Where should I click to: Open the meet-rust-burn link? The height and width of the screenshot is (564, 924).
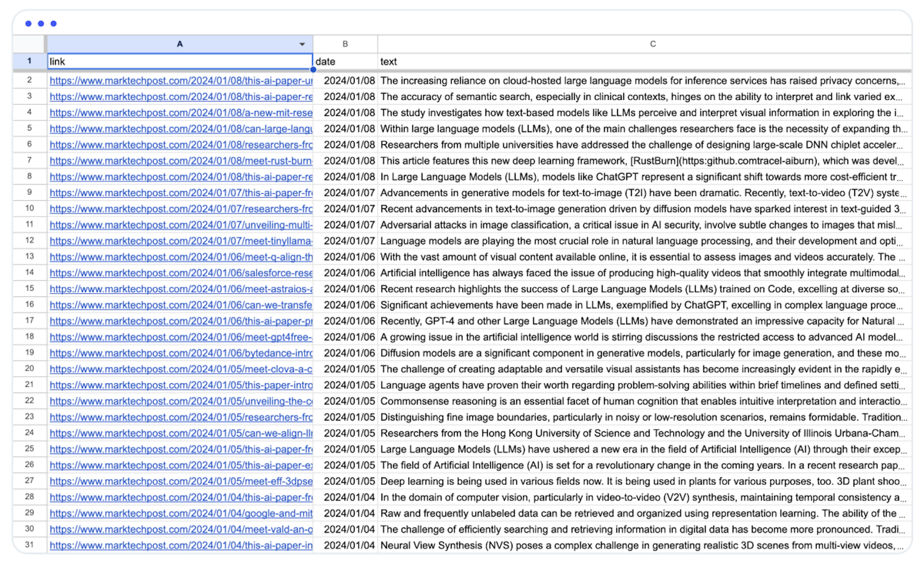coord(181,161)
